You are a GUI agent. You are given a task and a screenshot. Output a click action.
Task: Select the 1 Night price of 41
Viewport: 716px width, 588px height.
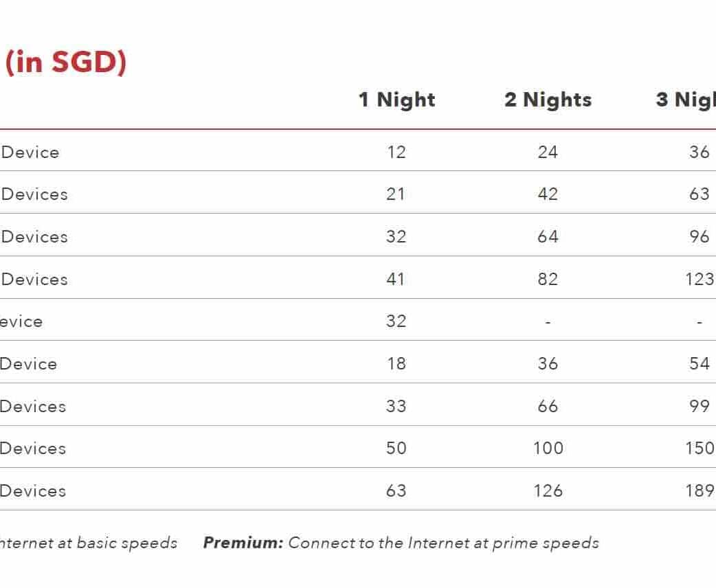point(396,280)
